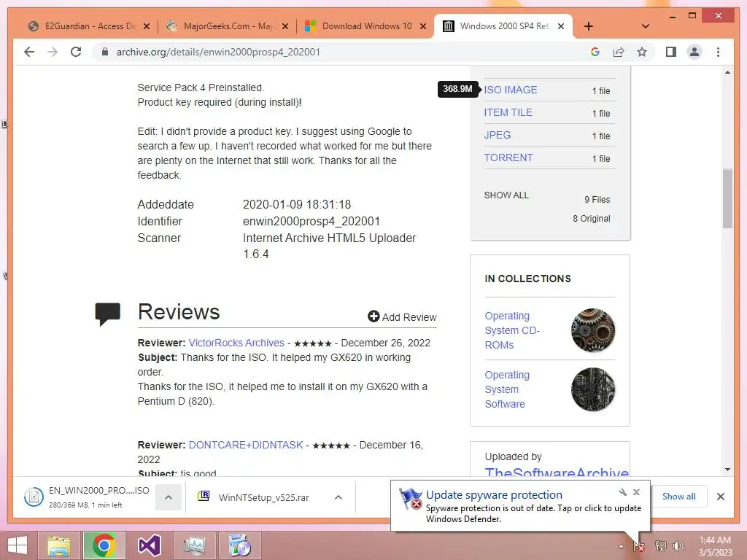Screen dimensions: 747x560
Task: Open the Windows Start button
Action: click(x=18, y=545)
